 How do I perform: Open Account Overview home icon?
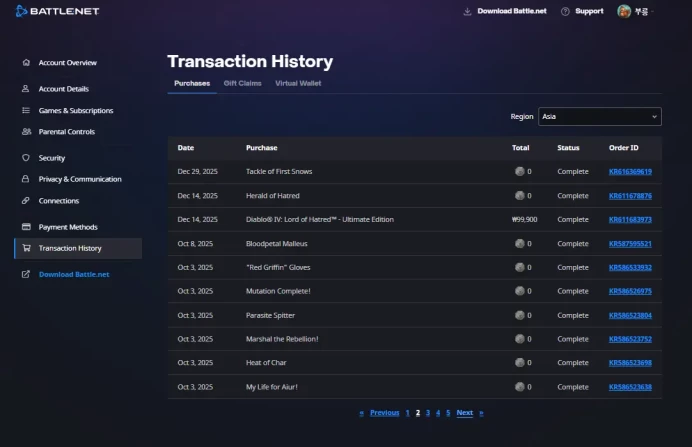26,63
